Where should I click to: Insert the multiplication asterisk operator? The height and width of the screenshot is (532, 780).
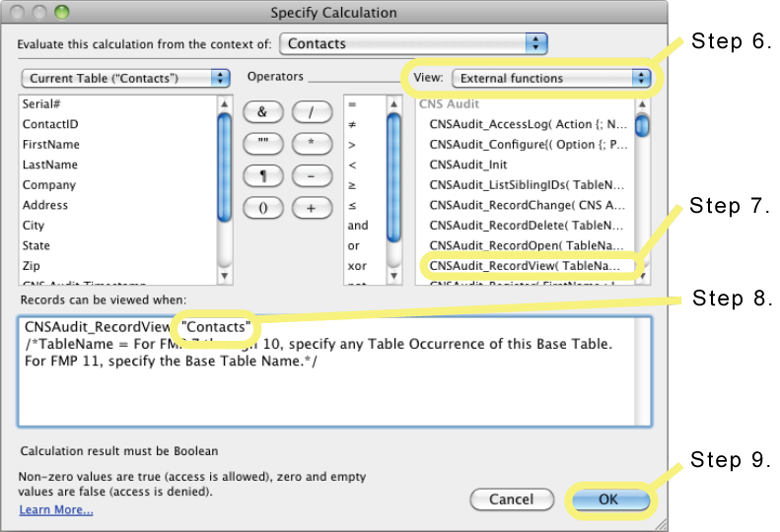coord(312,144)
